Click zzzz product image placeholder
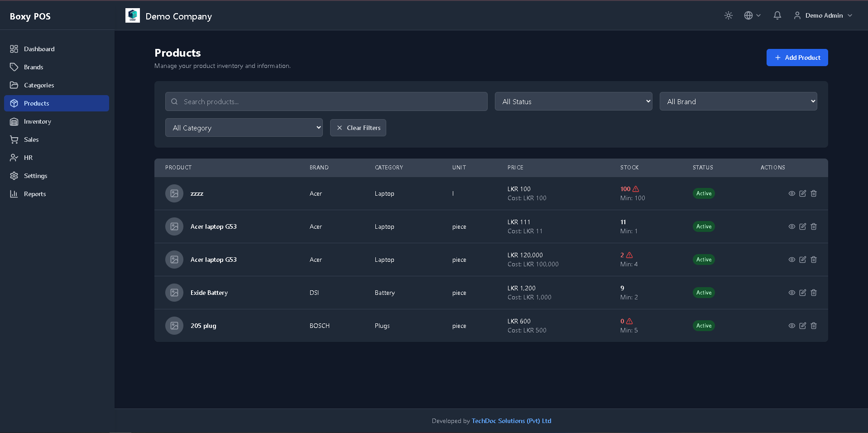The image size is (868, 433). pos(174,193)
